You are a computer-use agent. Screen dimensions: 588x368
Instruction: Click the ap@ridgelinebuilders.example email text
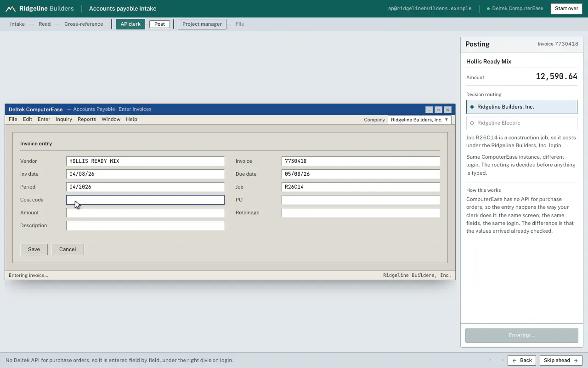430,9
